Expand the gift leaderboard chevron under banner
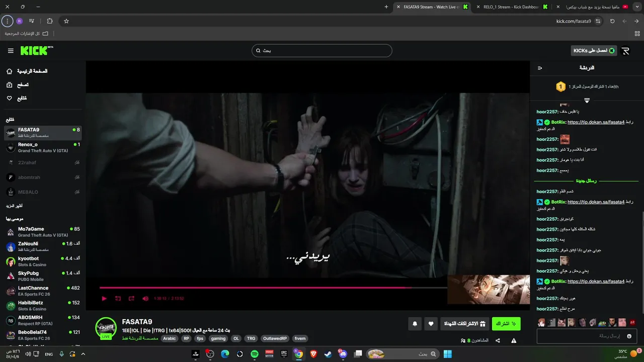 pyautogui.click(x=587, y=101)
